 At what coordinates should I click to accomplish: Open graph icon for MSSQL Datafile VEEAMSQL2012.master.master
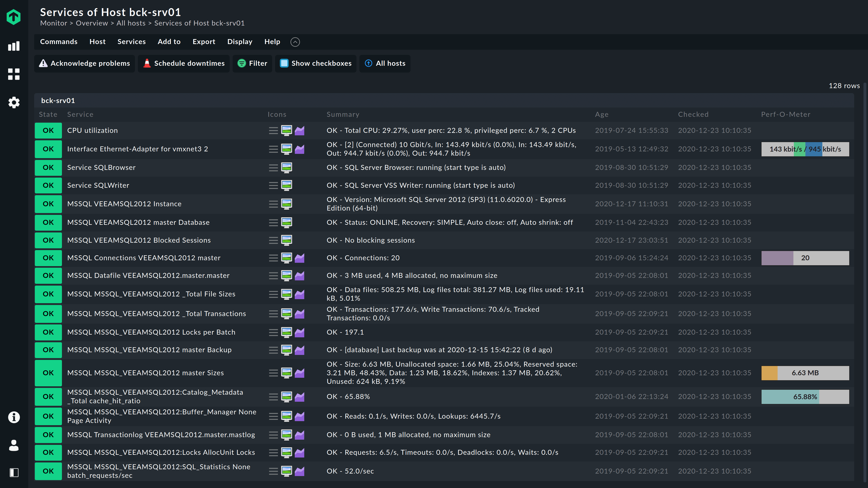pos(300,275)
